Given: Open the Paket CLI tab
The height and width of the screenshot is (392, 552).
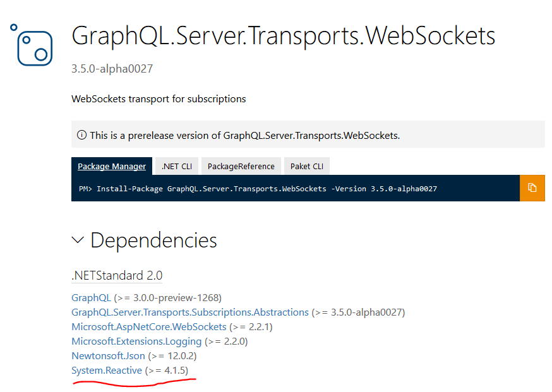Looking at the screenshot, I should tap(307, 165).
